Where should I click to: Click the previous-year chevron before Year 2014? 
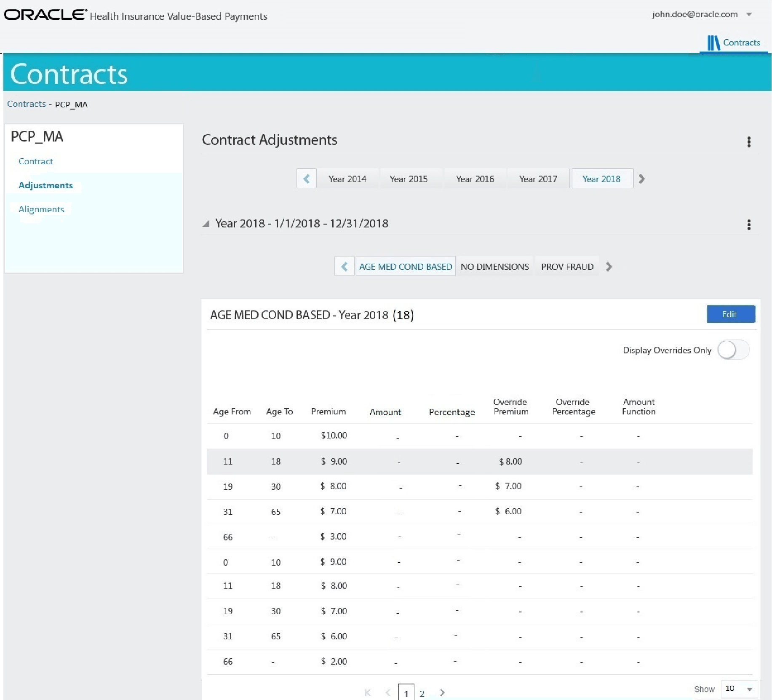tap(307, 179)
